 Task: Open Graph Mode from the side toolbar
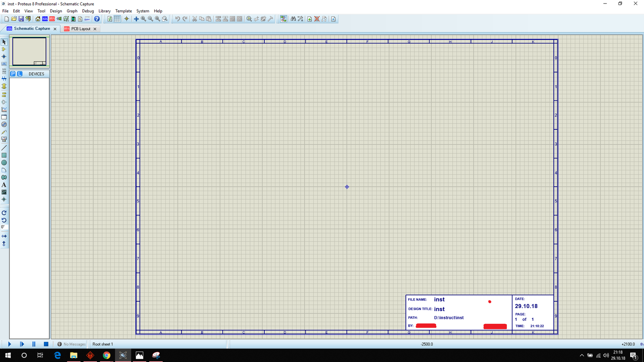4,110
